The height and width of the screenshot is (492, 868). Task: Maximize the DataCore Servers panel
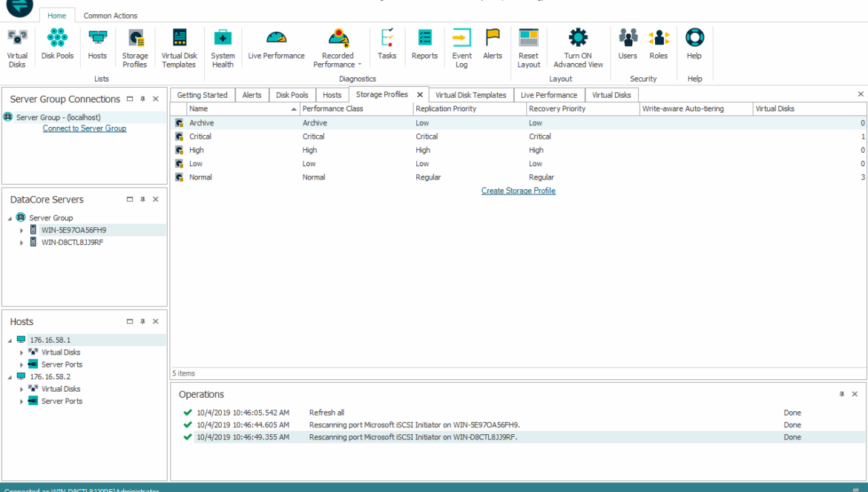(130, 199)
